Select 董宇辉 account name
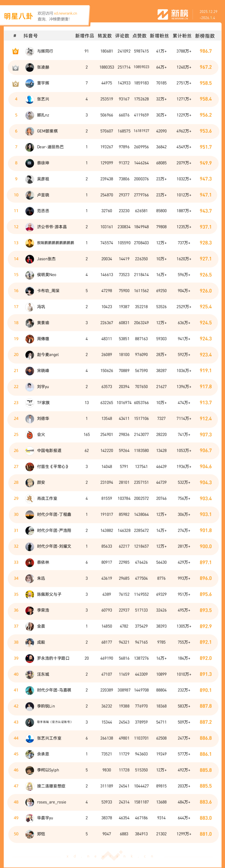Screen dimensions: 225x868 click(x=43, y=83)
